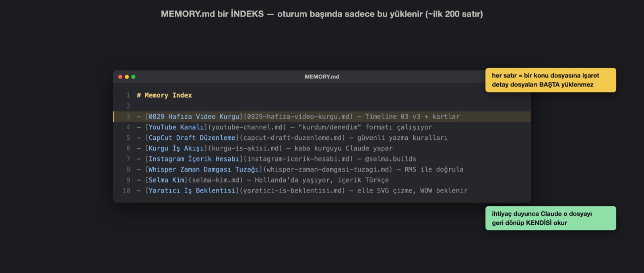Click the path selma-kim.md
Screen dimensions: 644x273
[215, 180]
